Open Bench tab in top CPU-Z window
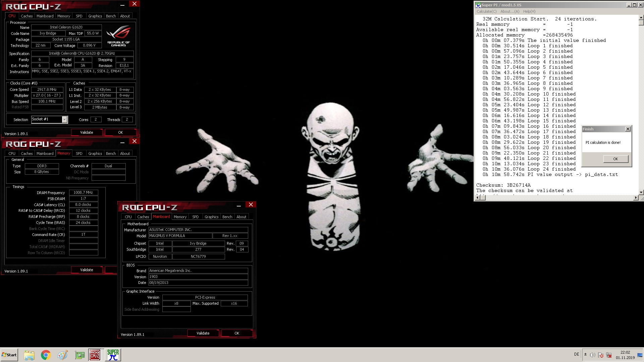Screen dimensions: 644x362 (111, 16)
